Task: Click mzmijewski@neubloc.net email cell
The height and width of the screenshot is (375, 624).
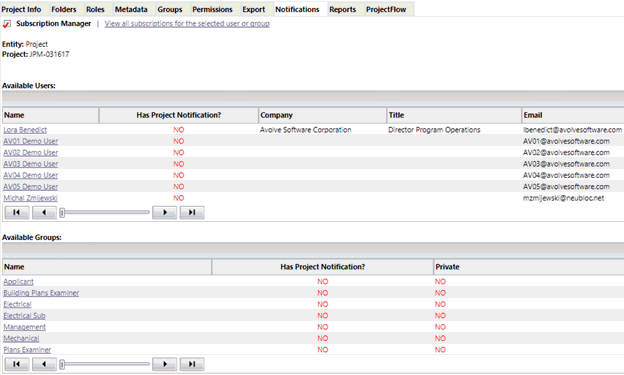Action: (x=564, y=198)
